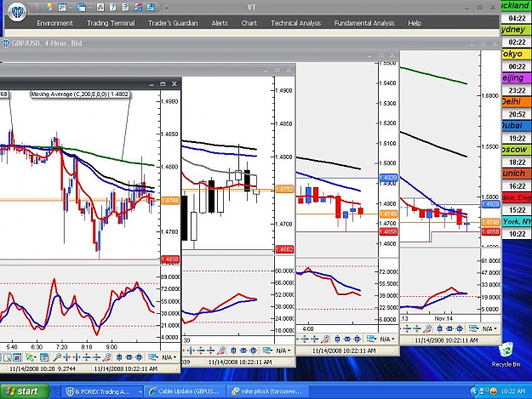Expand hidden system tray icons chevron
Image resolution: width=532 pixels, height=399 pixels.
point(474,391)
